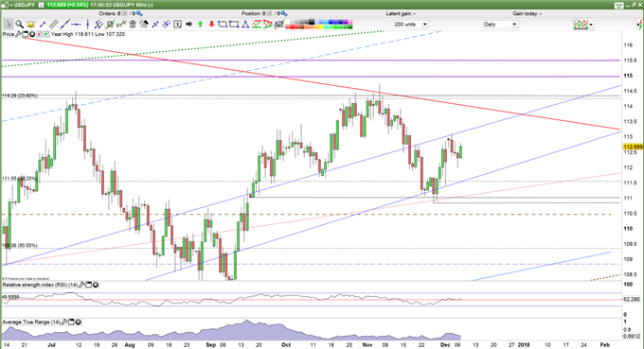Draw an ellipse shape
The height and width of the screenshot is (349, 644).
click(x=223, y=25)
